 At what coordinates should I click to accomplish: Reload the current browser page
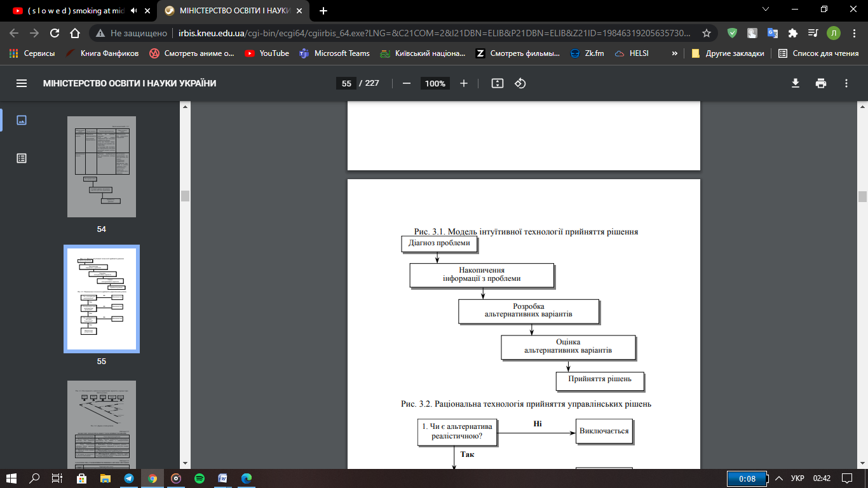[x=55, y=33]
